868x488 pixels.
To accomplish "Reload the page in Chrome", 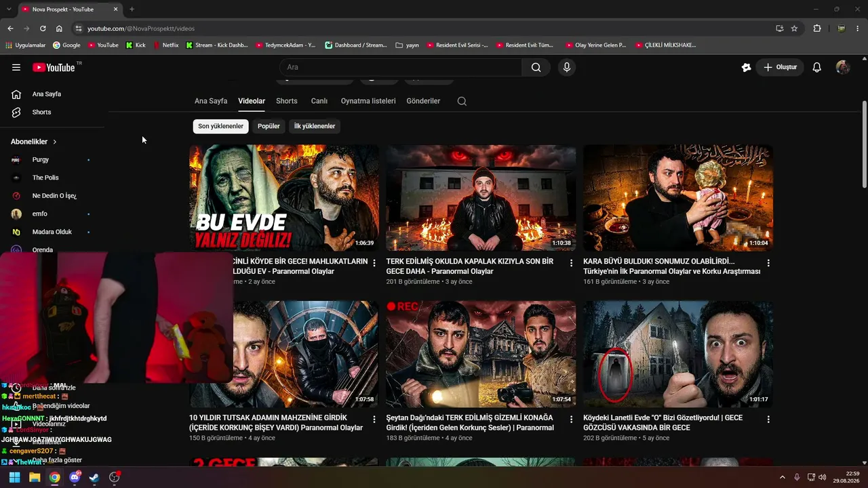I will [x=43, y=28].
